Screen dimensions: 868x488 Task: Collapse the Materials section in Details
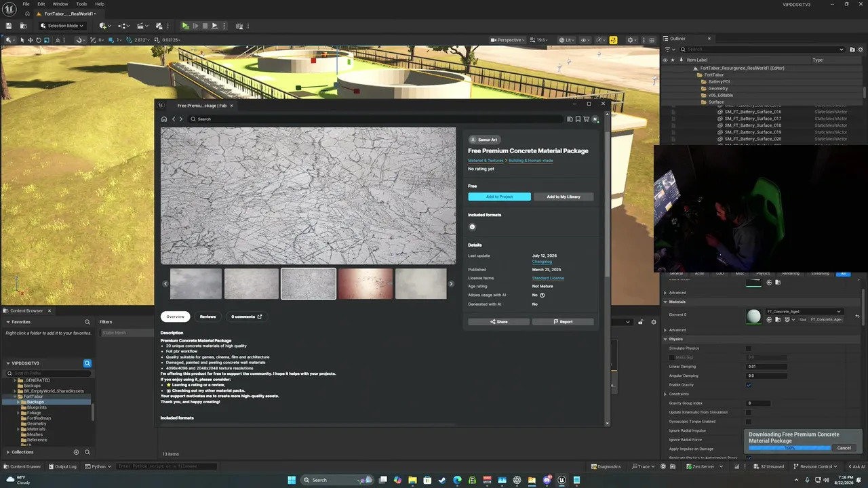(x=665, y=302)
